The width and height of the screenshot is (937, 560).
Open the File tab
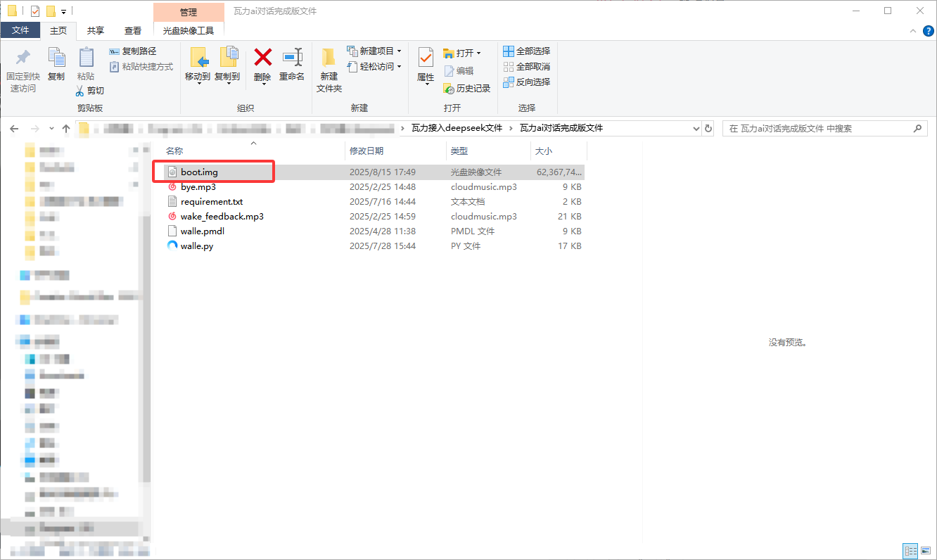pos(20,30)
